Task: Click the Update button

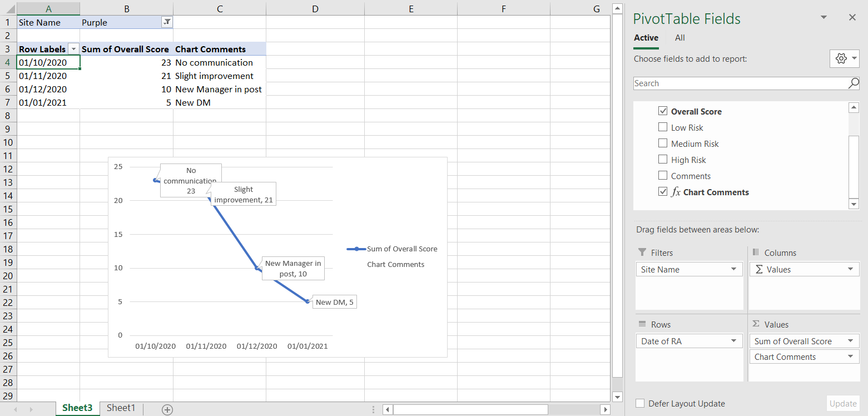Action: point(843,404)
